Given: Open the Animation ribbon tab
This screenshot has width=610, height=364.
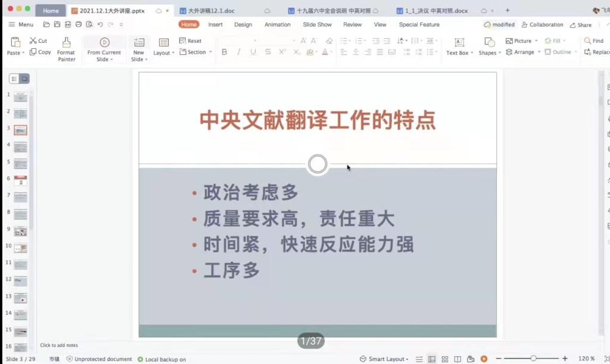Looking at the screenshot, I should (278, 24).
